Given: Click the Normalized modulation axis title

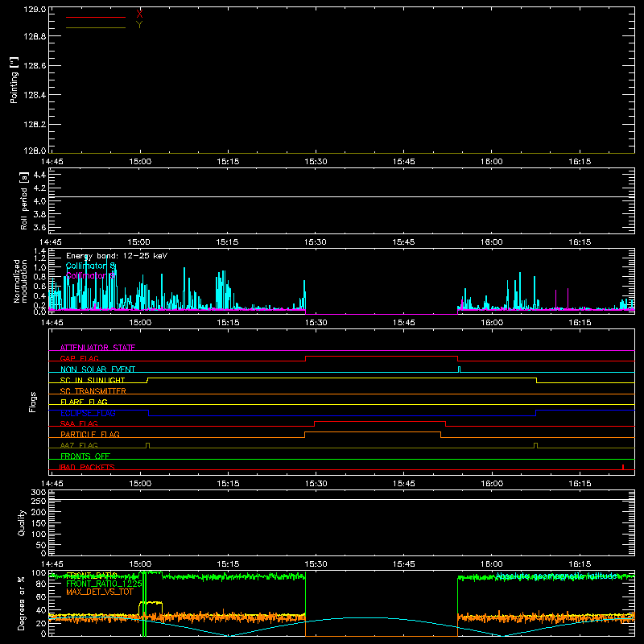Looking at the screenshot, I should coord(20,281).
